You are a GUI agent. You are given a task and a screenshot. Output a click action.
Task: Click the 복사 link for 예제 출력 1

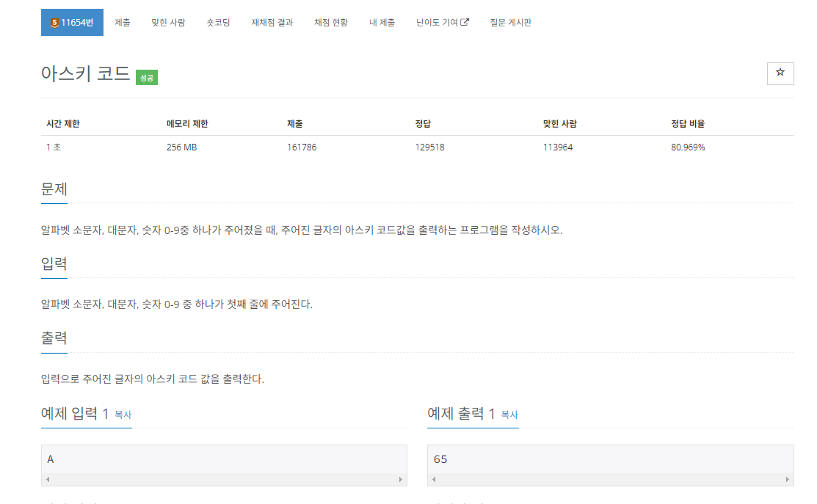[509, 415]
